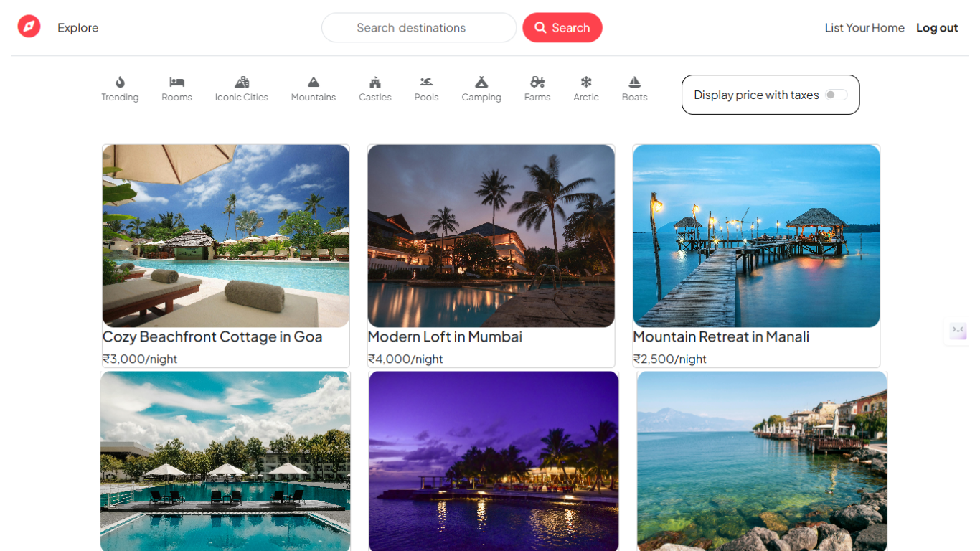Select the Boats sailboat icon
This screenshot has width=980, height=551.
pos(634,82)
